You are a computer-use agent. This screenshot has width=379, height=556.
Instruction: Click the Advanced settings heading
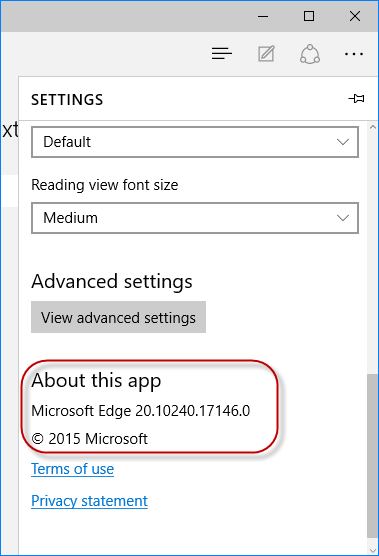(x=112, y=282)
